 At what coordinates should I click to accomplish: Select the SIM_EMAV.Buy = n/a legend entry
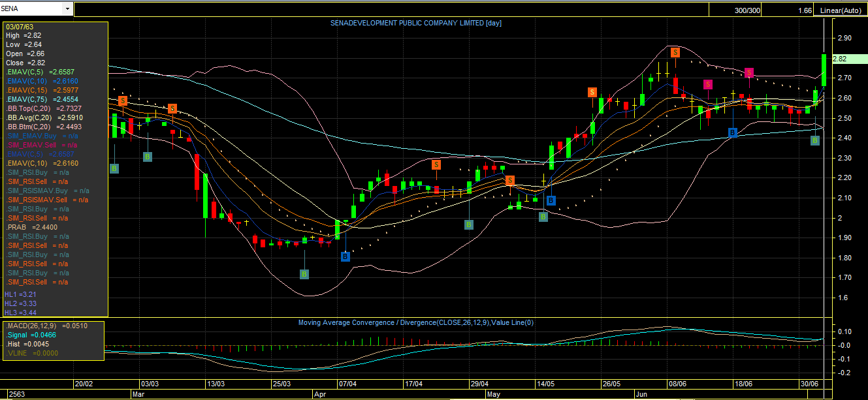[41, 136]
